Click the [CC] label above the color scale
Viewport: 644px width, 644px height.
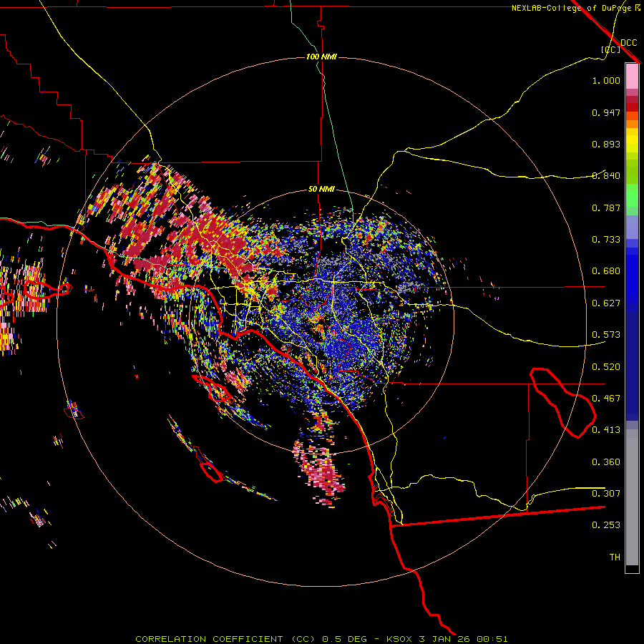(x=610, y=49)
